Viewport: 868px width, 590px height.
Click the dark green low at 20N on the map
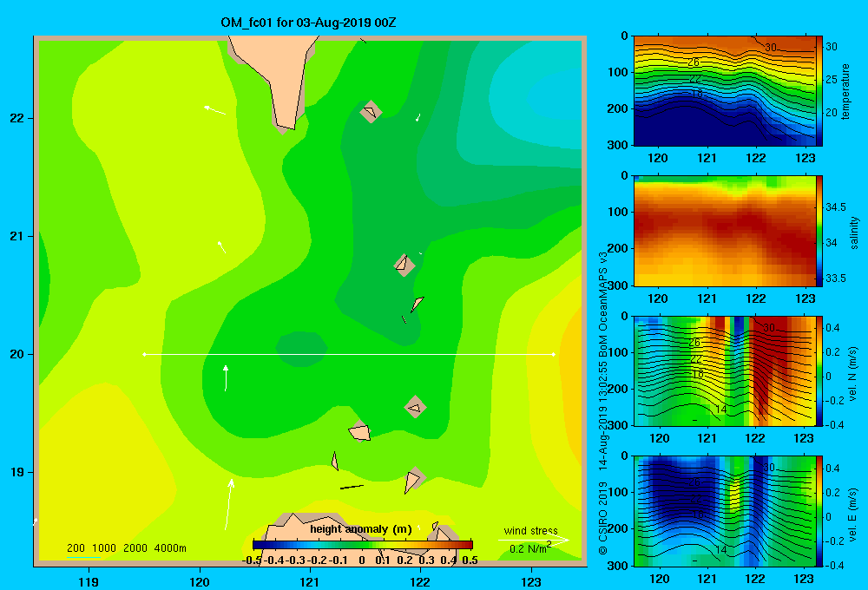click(301, 350)
